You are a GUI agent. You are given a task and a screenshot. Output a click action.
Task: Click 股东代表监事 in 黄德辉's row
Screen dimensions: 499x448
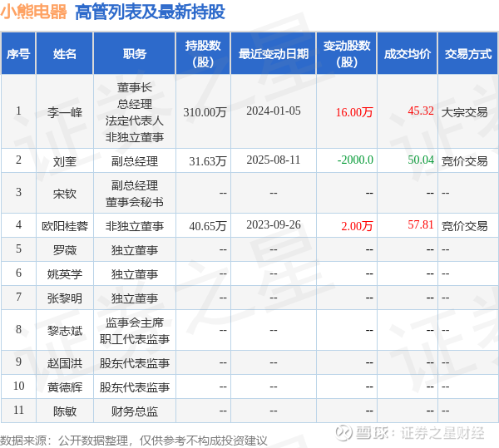(134, 387)
